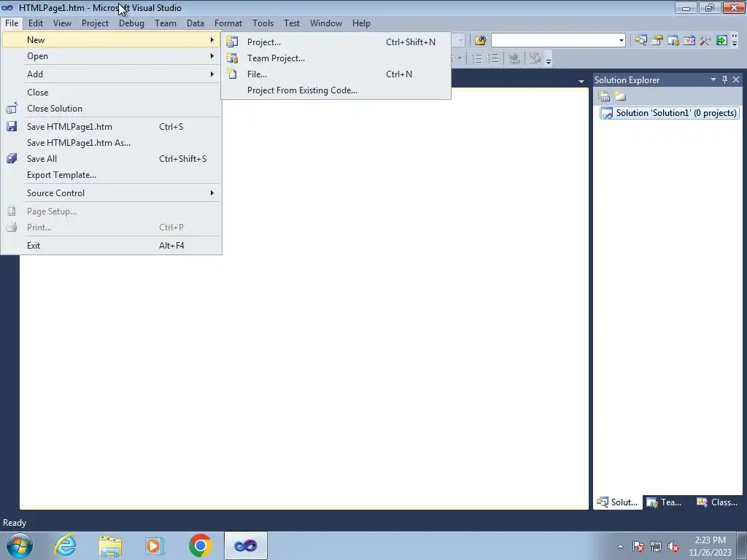Open the document tab list dropdown arrow
This screenshot has width=747, height=560.
[581, 82]
